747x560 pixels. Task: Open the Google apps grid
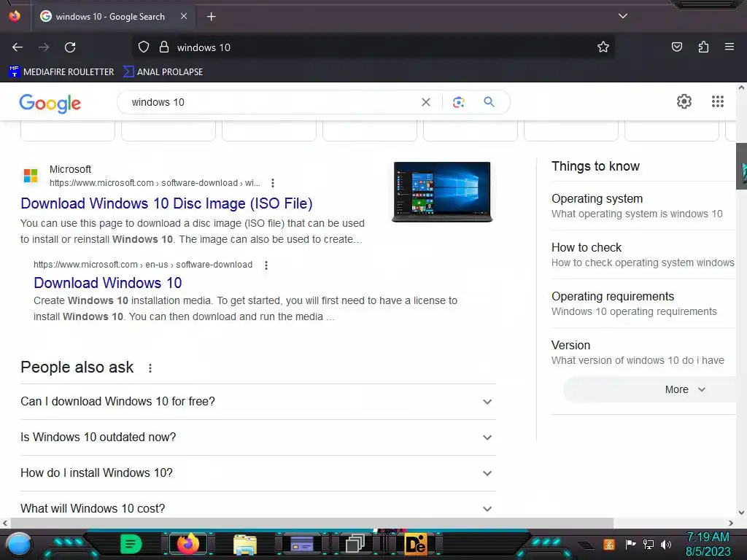coord(718,101)
